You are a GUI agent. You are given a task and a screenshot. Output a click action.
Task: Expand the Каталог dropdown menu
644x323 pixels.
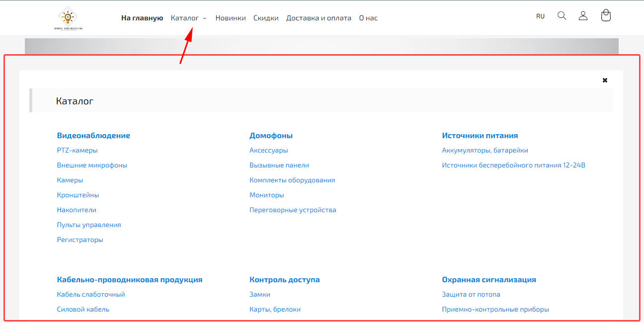pyautogui.click(x=188, y=18)
